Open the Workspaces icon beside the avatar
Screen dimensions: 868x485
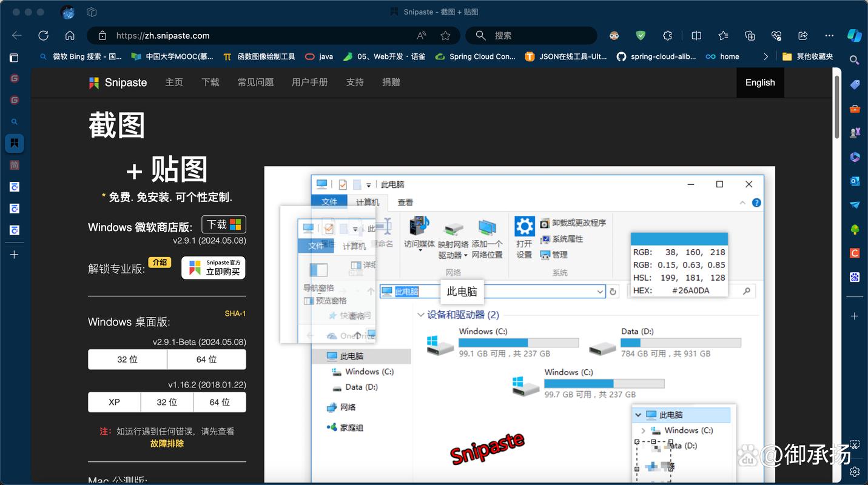[x=92, y=12]
